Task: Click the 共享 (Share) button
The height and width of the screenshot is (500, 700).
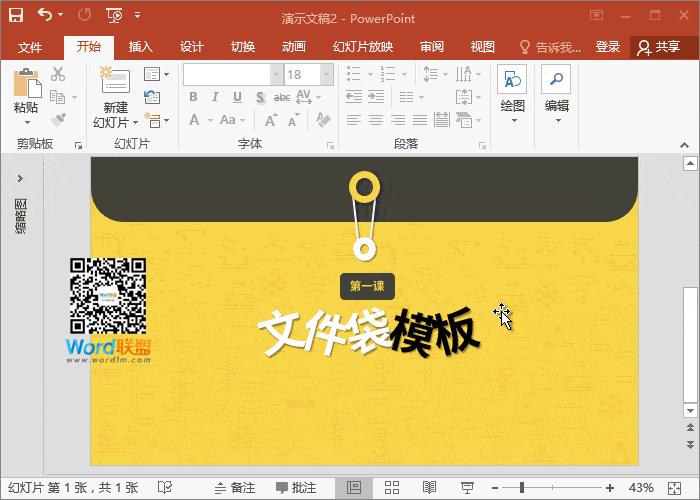Action: pos(659,47)
